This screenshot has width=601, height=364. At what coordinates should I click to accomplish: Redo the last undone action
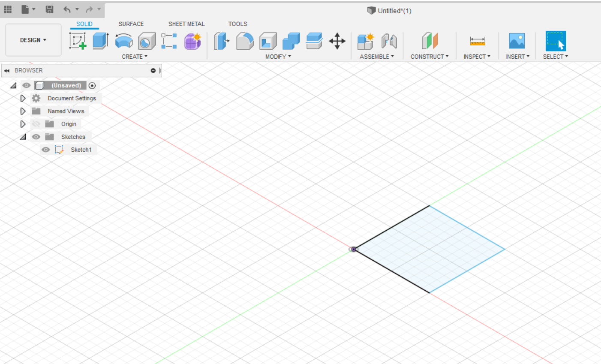click(x=89, y=9)
